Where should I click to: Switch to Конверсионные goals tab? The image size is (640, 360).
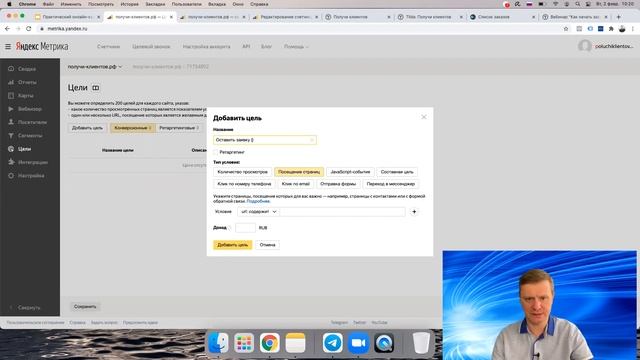[133, 128]
